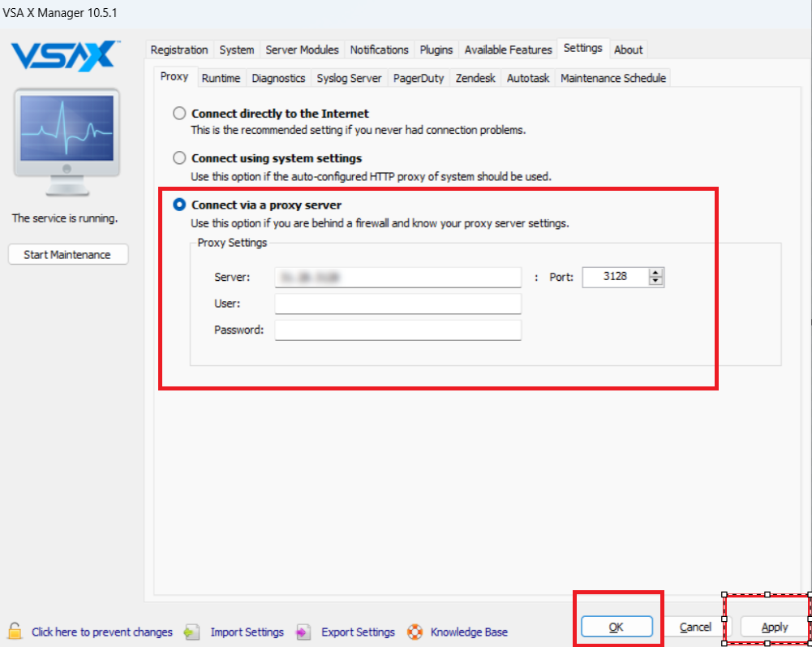Click the monitor image showing service status
812x647 pixels.
click(x=67, y=140)
